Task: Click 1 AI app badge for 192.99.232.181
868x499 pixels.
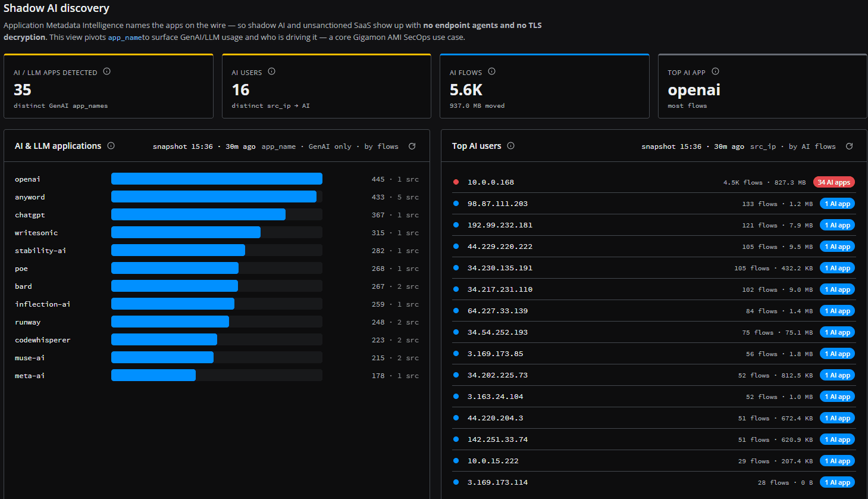Action: (838, 225)
